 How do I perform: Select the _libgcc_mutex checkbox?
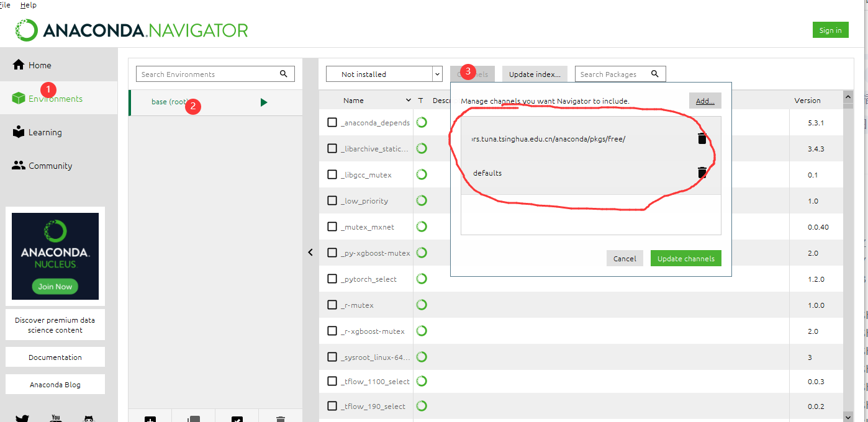click(x=332, y=174)
